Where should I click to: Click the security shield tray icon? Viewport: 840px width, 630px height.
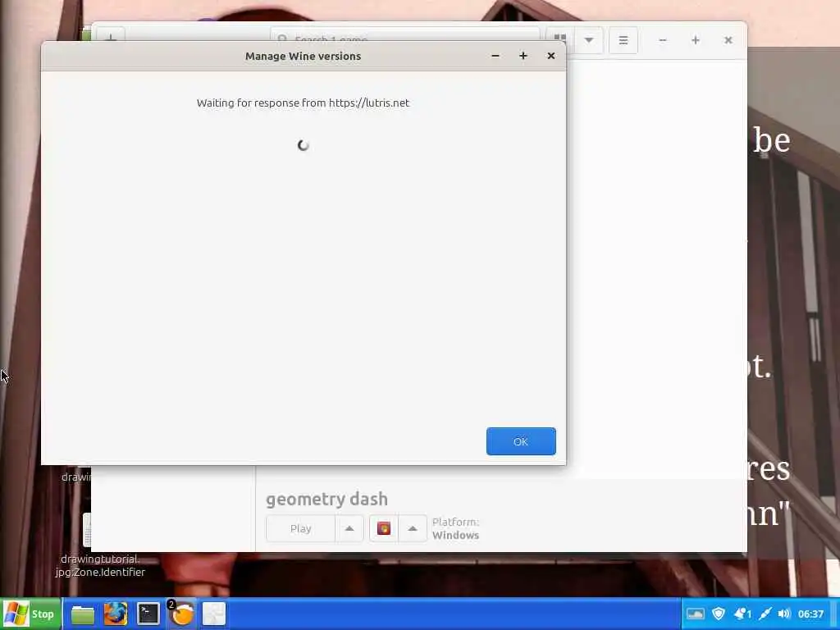coord(719,614)
